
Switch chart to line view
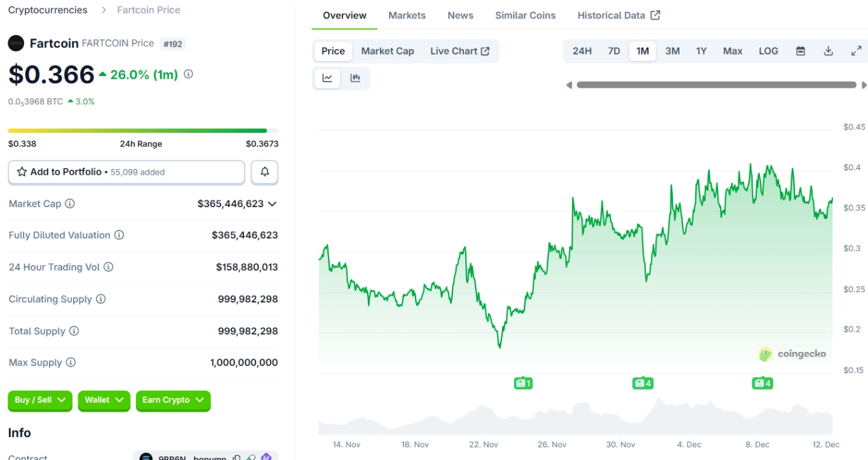327,78
